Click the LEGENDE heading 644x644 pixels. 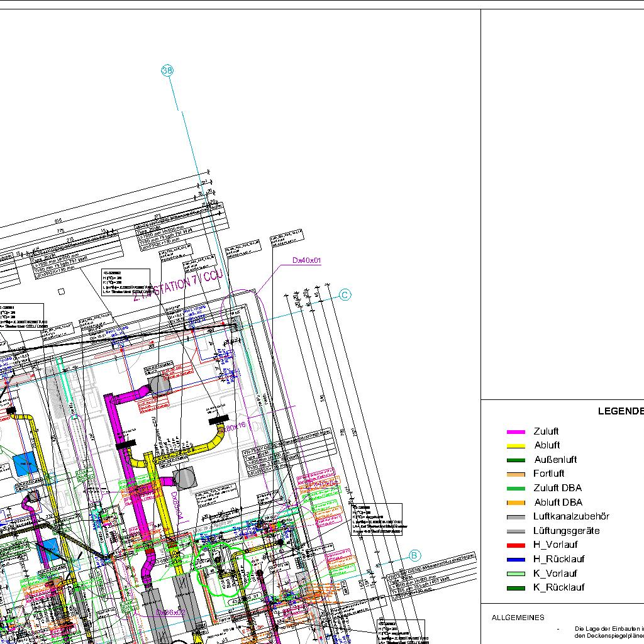(x=620, y=411)
